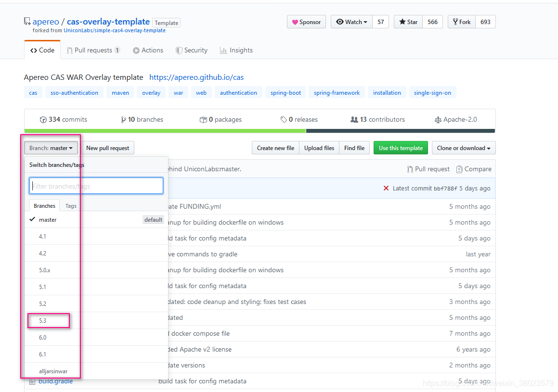The image size is (558, 392).
Task: Select branch 5.0.x
Action: pos(96,270)
